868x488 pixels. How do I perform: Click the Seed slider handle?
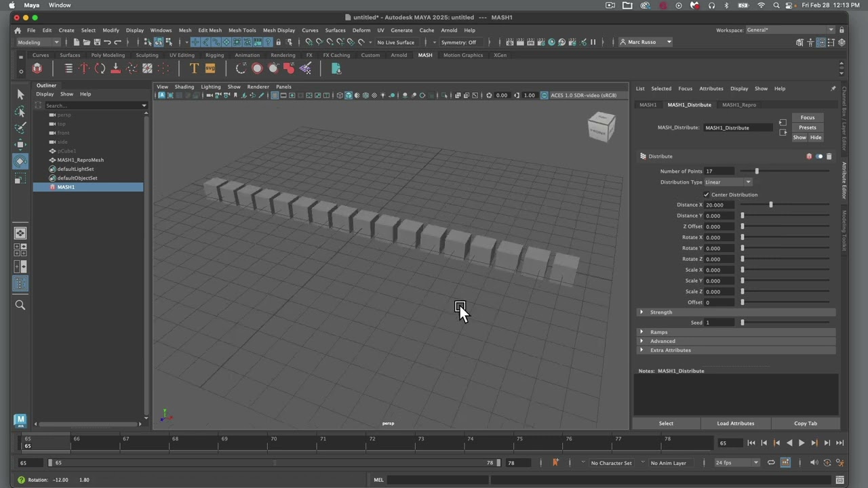click(x=743, y=323)
